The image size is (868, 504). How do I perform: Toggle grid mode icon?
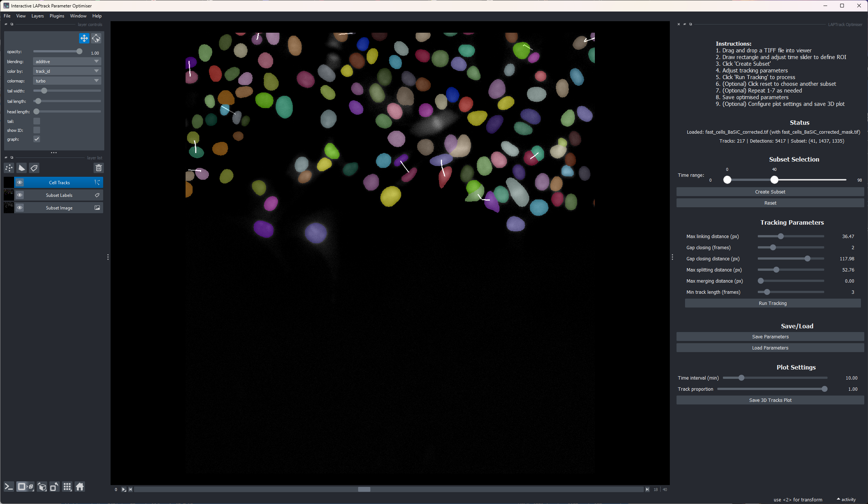click(67, 487)
